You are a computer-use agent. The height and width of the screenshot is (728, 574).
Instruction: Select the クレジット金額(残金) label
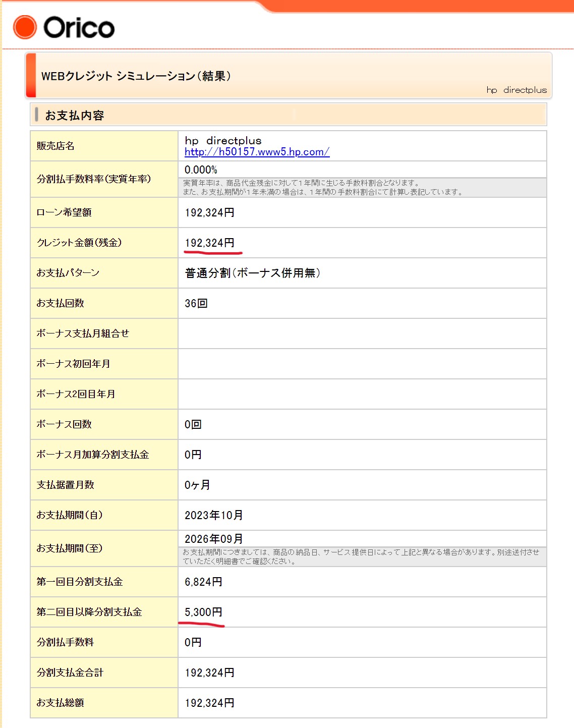pyautogui.click(x=79, y=243)
